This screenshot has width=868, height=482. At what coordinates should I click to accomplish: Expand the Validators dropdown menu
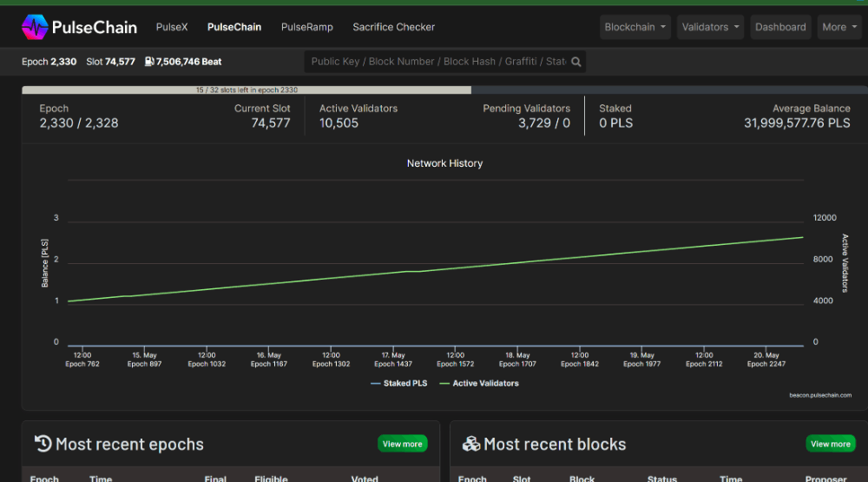tap(710, 27)
